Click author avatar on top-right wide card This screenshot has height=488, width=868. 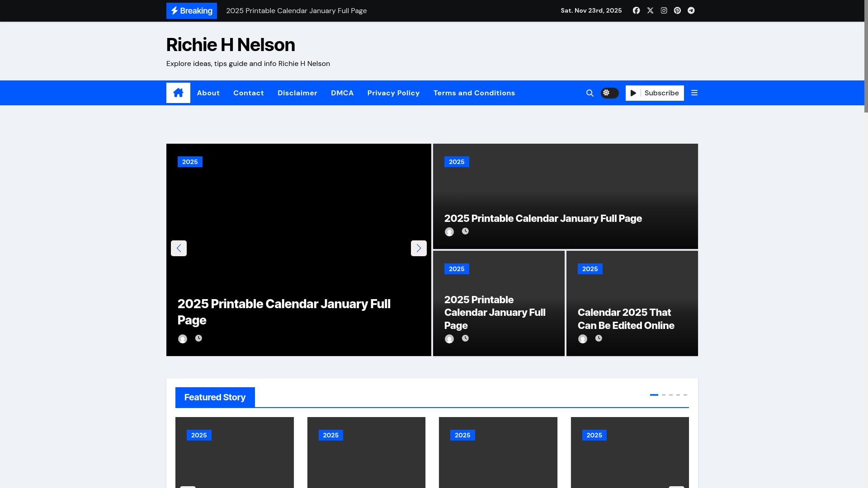pos(449,232)
